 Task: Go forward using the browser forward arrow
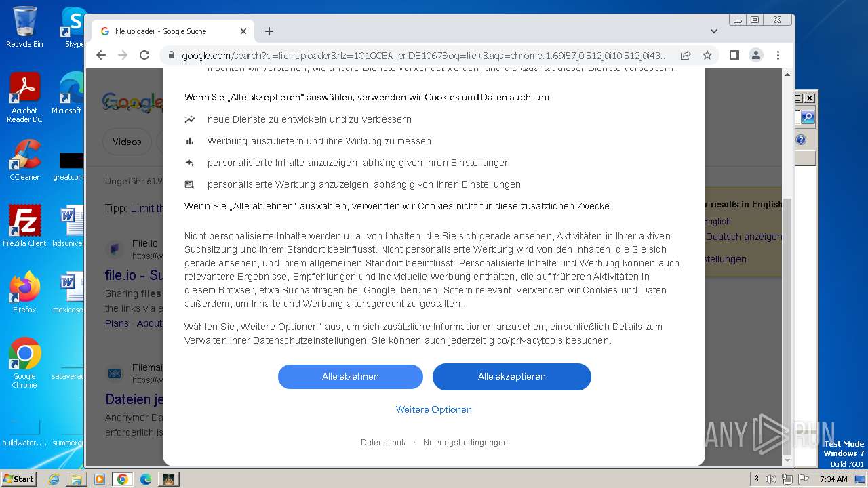click(123, 55)
